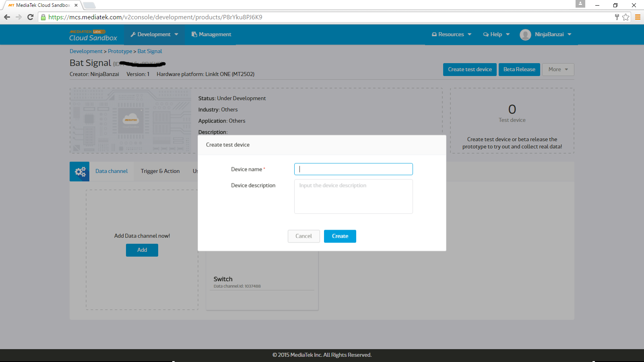Click 'Hardware platform: LinkIt ONE (MT2502)' text
This screenshot has width=644, height=362.
205,74
